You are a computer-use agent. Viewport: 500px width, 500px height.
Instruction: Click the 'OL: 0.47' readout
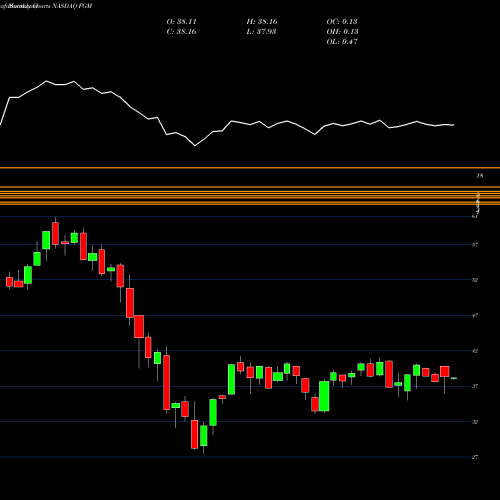coord(342,42)
